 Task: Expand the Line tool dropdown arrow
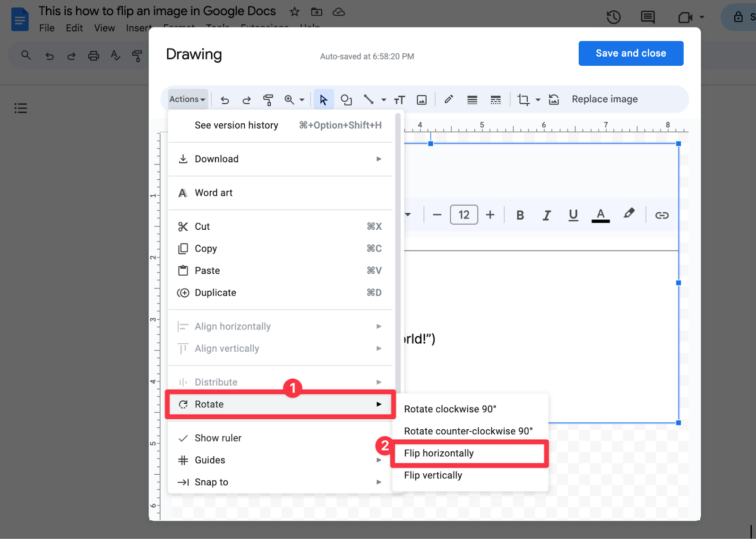384,100
